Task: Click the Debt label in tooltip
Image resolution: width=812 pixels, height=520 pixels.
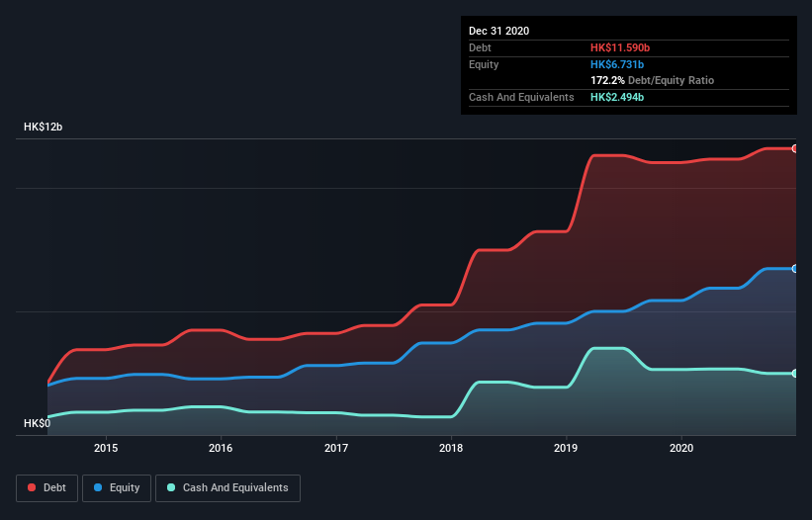Action: click(x=480, y=47)
